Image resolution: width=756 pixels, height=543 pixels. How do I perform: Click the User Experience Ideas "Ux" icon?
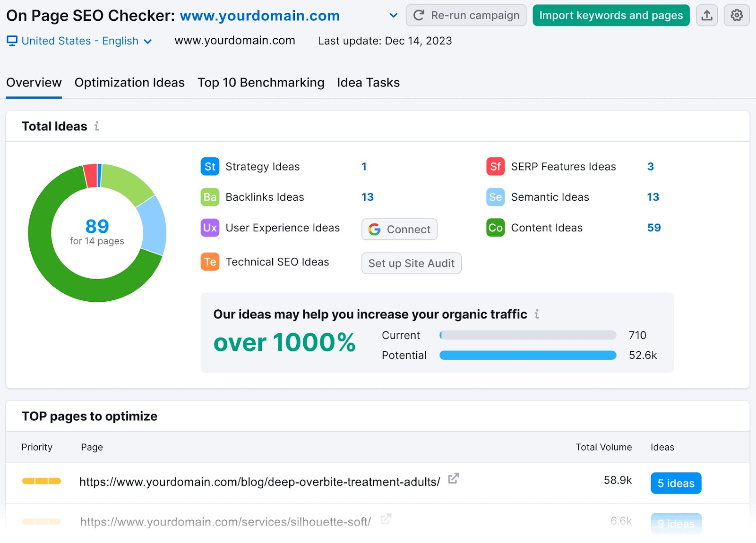(x=210, y=228)
